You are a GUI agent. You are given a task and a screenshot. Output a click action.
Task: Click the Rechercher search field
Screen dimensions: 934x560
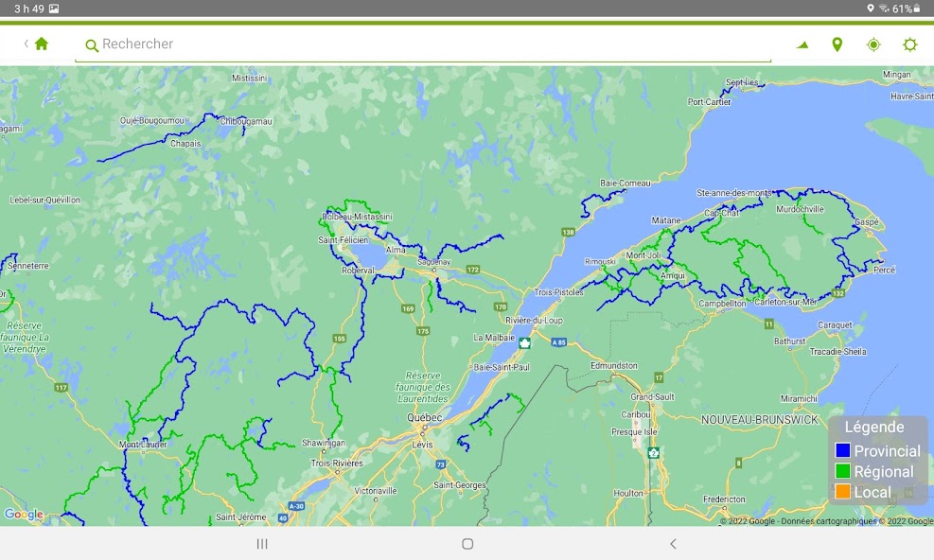426,44
